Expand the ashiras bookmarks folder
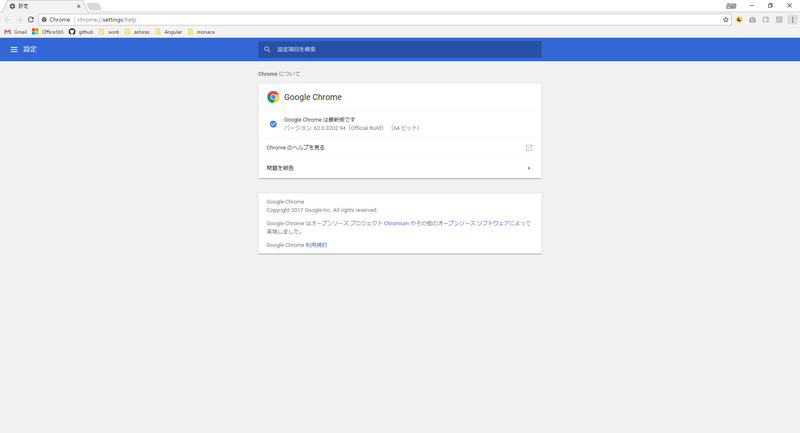Image resolution: width=800 pixels, height=433 pixels. click(137, 32)
